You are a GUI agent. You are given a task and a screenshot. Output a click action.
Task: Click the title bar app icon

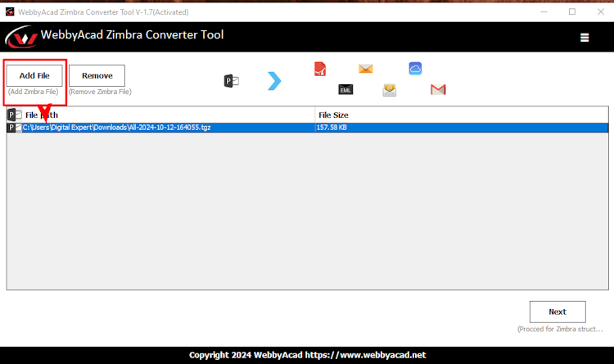point(10,11)
